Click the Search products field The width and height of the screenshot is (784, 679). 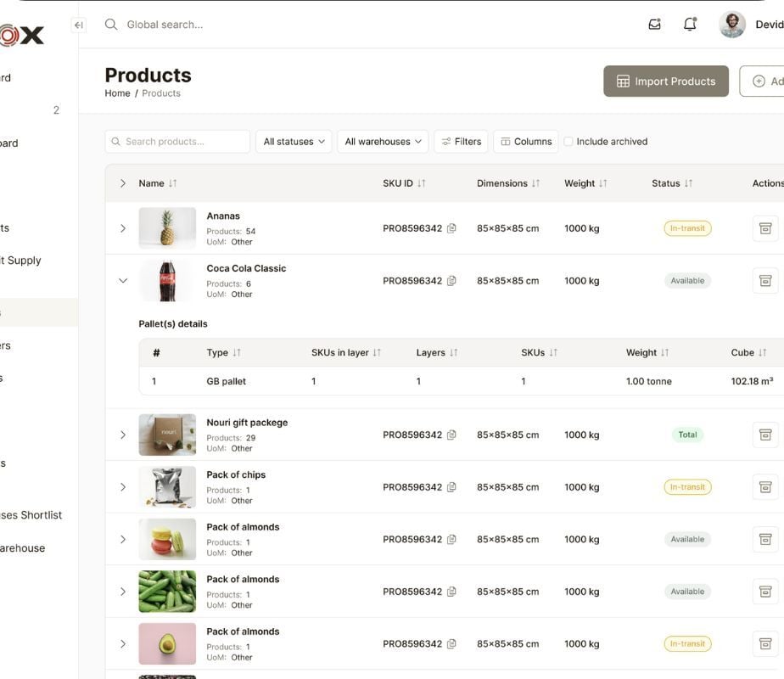[x=178, y=142]
